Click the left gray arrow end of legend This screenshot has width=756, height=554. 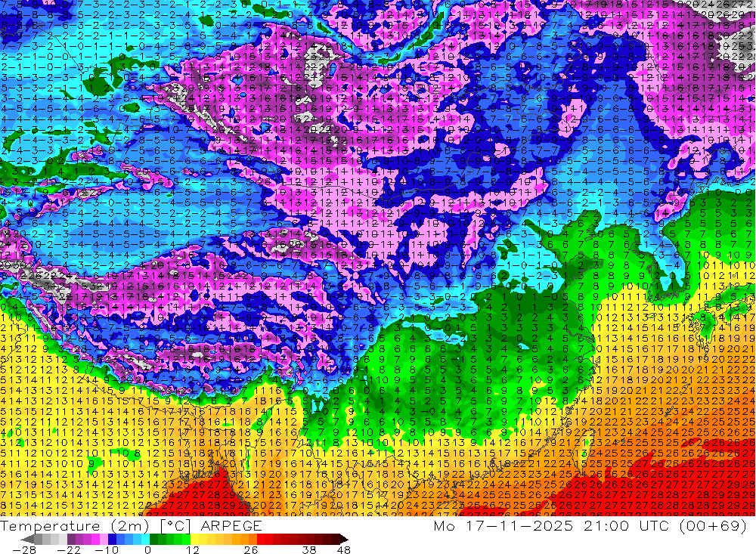pyautogui.click(x=27, y=539)
